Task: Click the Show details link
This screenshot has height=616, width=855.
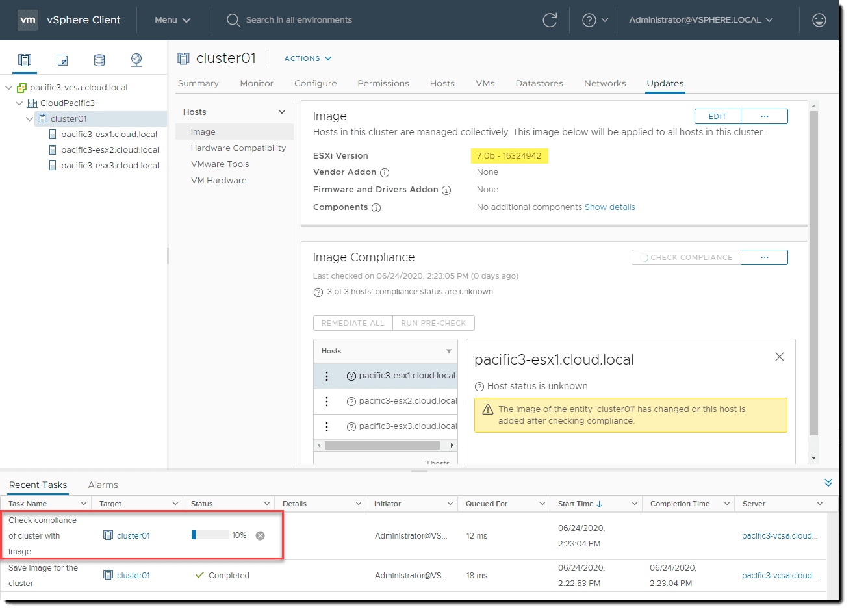Action: [609, 207]
